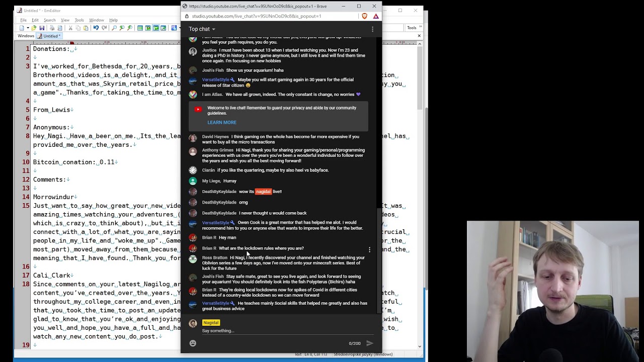Select the Untitled document tab
644x362 pixels.
49,36
